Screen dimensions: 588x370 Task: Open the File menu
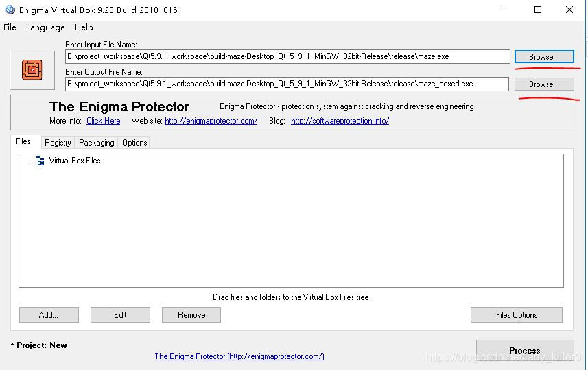[x=10, y=27]
